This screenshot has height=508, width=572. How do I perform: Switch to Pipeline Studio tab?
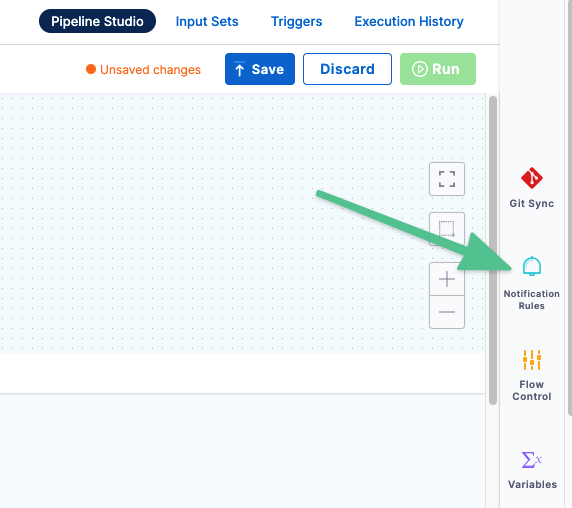point(97,21)
